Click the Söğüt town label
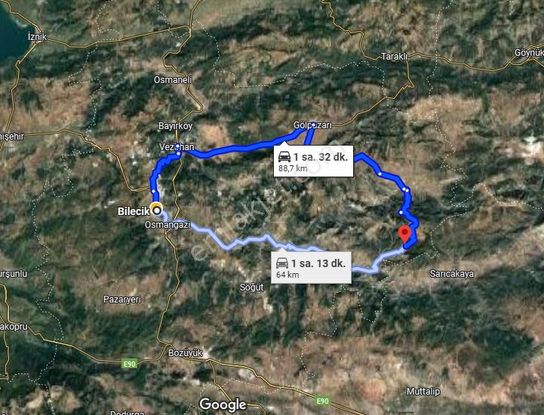Image resolution: width=544 pixels, height=415 pixels. 252,287
